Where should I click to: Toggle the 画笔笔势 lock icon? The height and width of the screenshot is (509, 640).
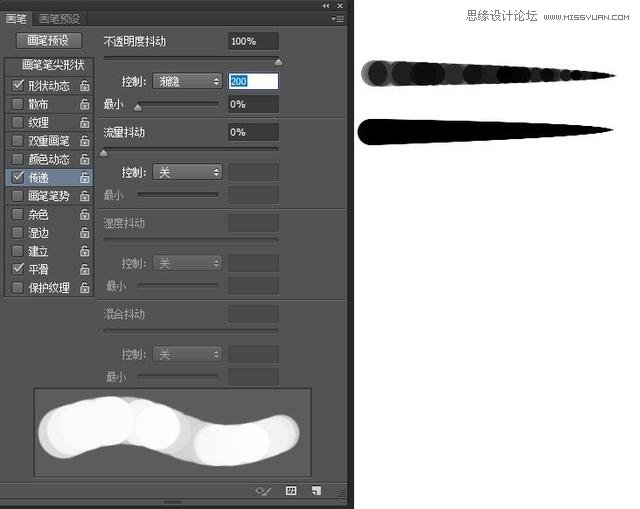[84, 196]
